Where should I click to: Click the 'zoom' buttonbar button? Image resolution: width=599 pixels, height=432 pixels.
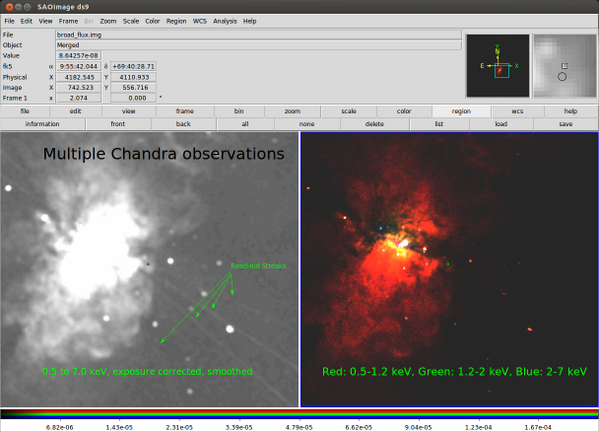coord(292,111)
